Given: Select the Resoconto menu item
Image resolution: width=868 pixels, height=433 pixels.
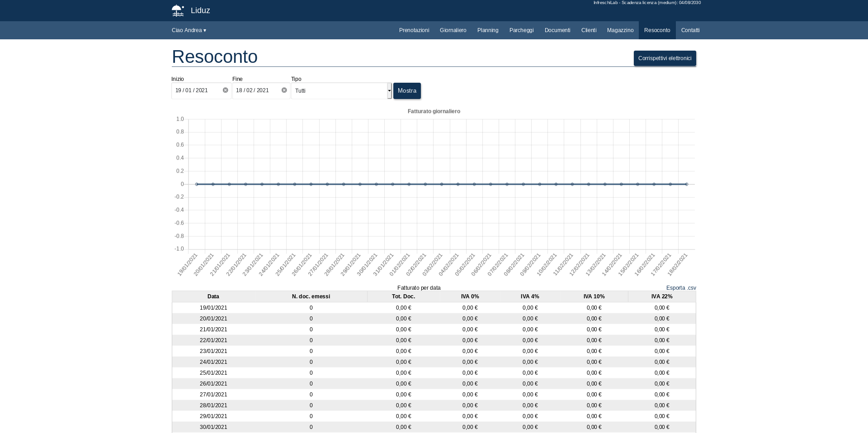Looking at the screenshot, I should [657, 30].
